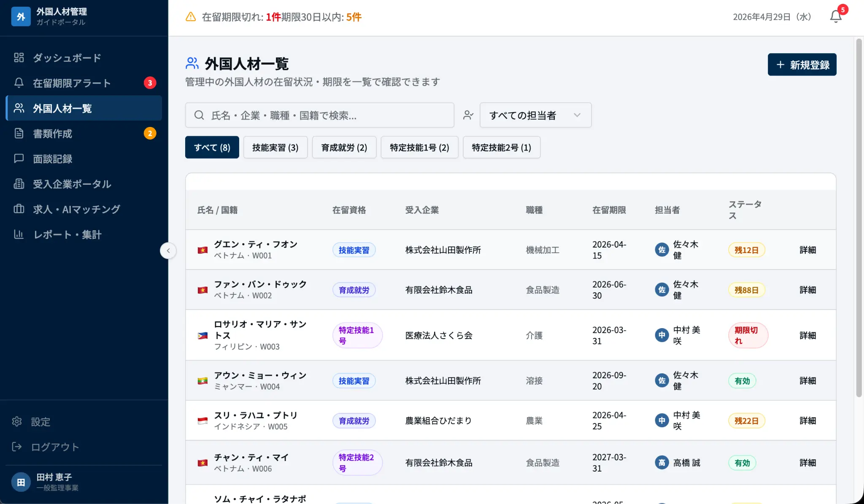The width and height of the screenshot is (864, 504).
Task: Open 詳細 for グエン・ティ・フオン
Action: tap(808, 250)
